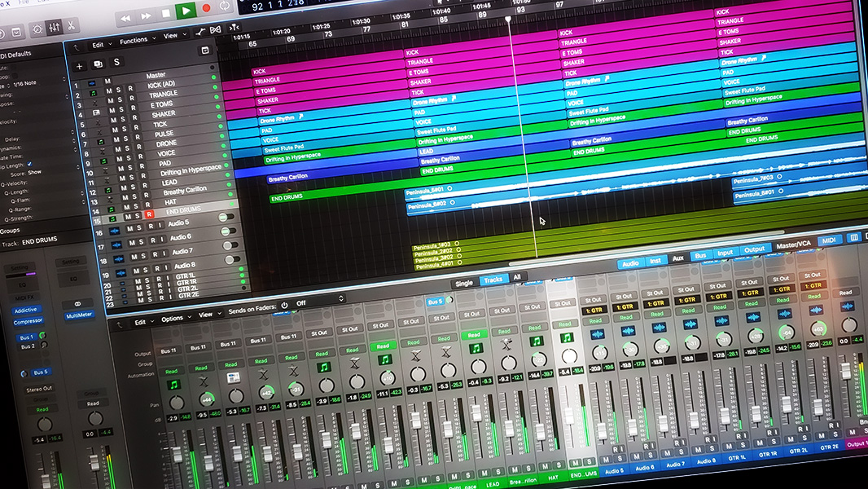The width and height of the screenshot is (868, 489).
Task: Click the pan knob on the END DRUMS strip
Action: pos(569,355)
